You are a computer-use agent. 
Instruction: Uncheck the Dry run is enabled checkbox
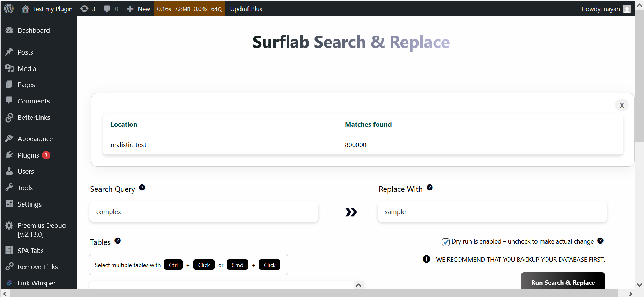[x=446, y=242]
